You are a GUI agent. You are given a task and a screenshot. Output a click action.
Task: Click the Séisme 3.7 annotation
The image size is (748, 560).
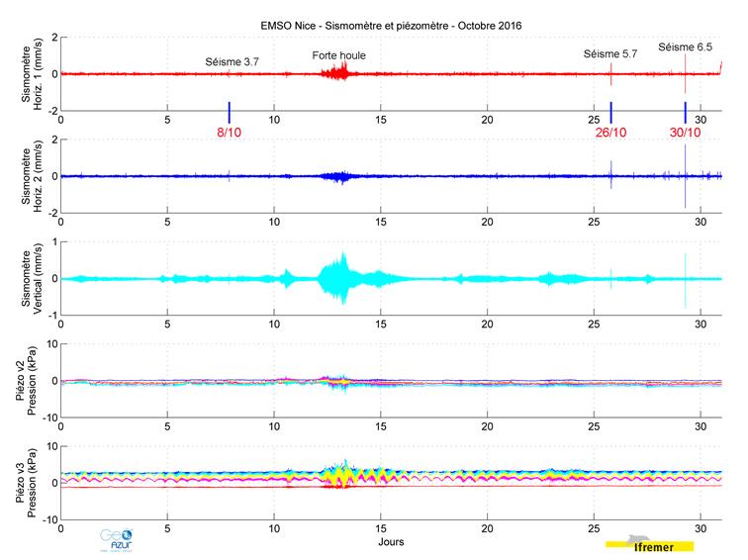[x=232, y=61]
